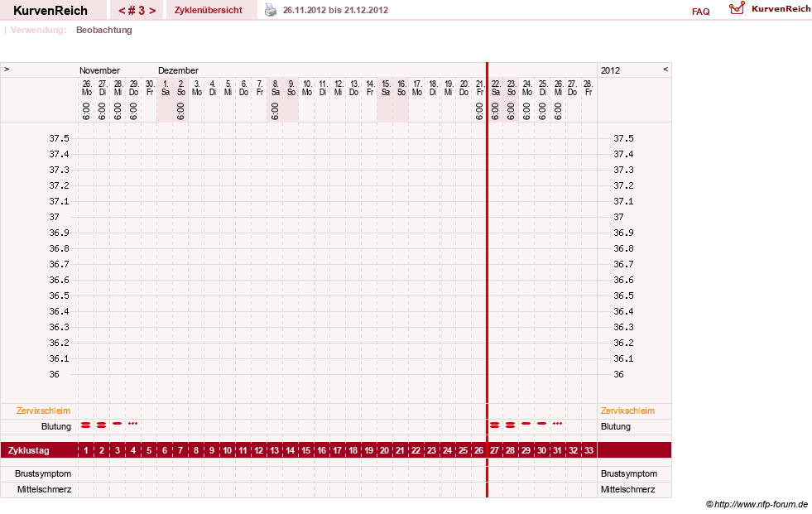Open the Zyklenübersicht tab
The height and width of the screenshot is (514, 812).
click(x=209, y=10)
